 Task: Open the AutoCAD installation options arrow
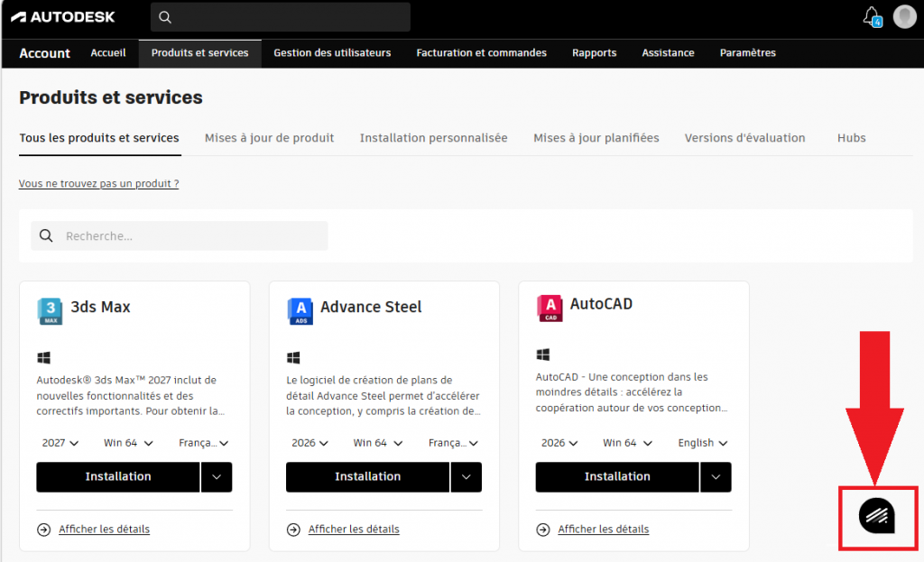coord(716,476)
